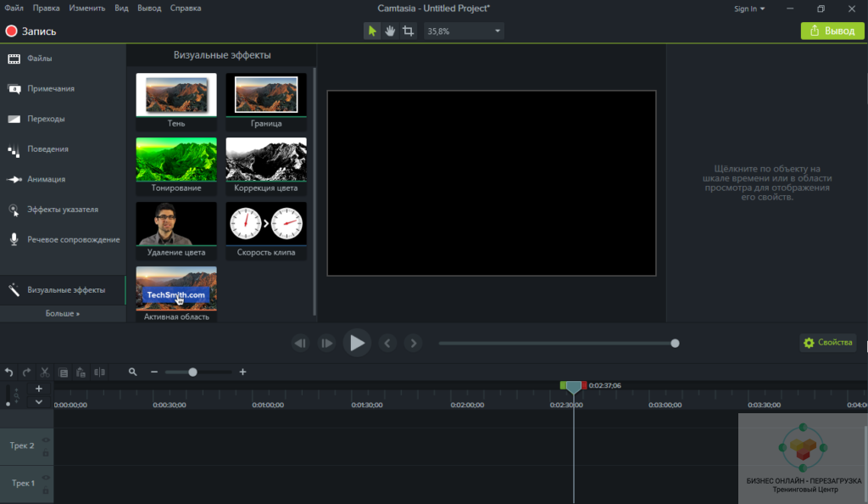Undo the last action with the arrow icon
868x504 pixels.
8,372
